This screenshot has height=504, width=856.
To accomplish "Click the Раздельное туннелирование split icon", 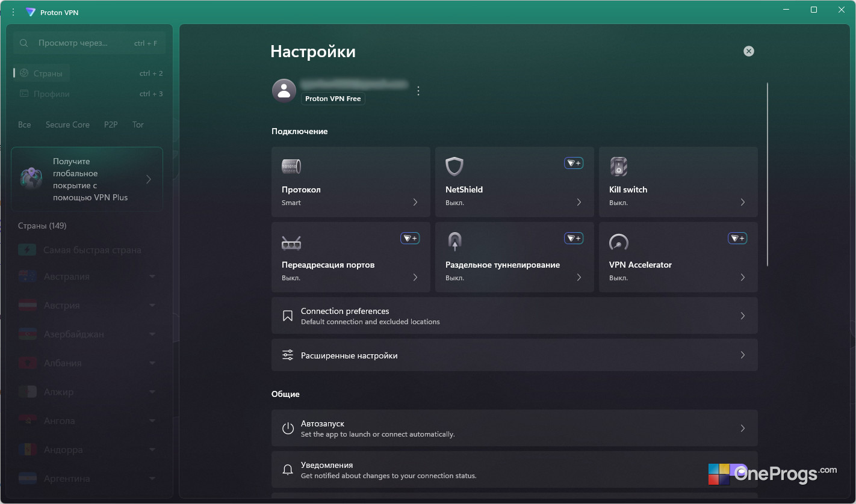I will pyautogui.click(x=454, y=242).
